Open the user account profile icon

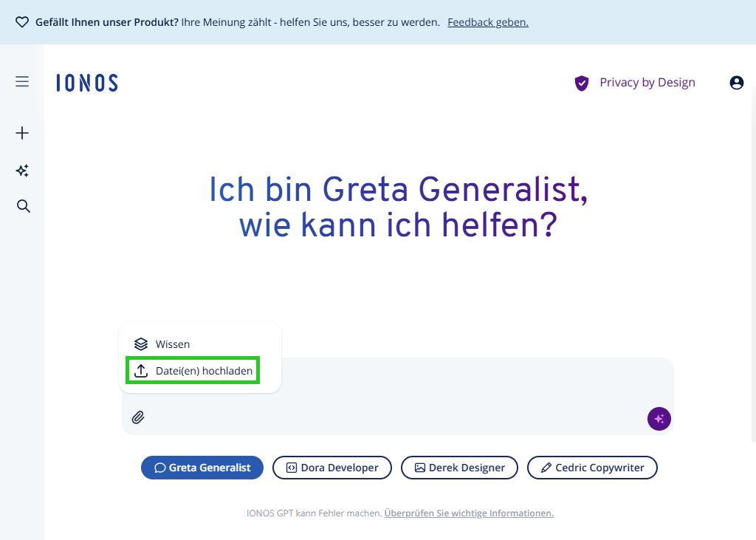pyautogui.click(x=736, y=83)
